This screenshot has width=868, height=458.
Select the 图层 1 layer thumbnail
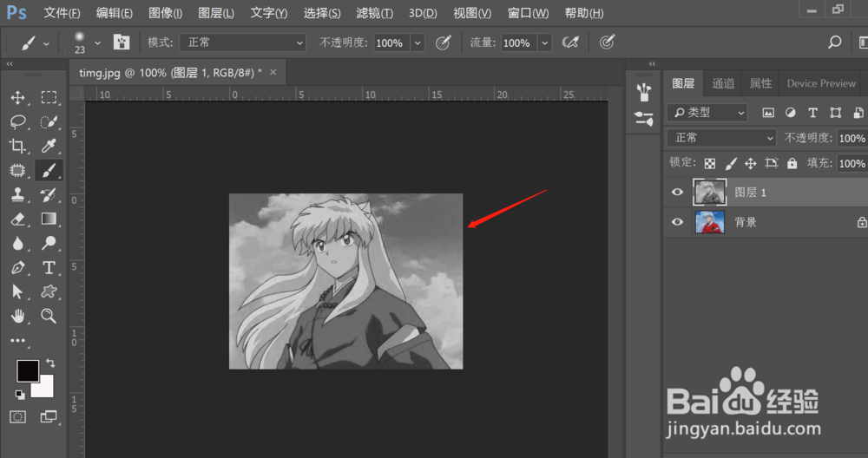(x=709, y=192)
